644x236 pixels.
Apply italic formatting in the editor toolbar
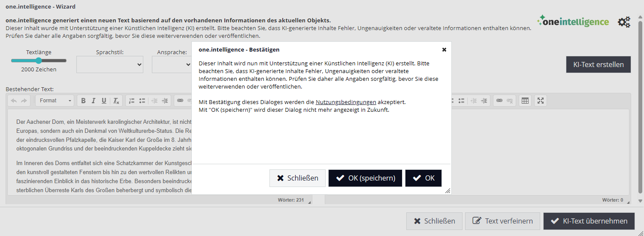click(93, 101)
